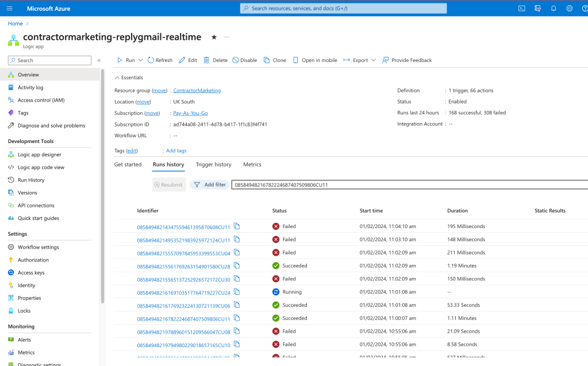Run the logic app trigger
This screenshot has width=588, height=366.
click(x=126, y=60)
